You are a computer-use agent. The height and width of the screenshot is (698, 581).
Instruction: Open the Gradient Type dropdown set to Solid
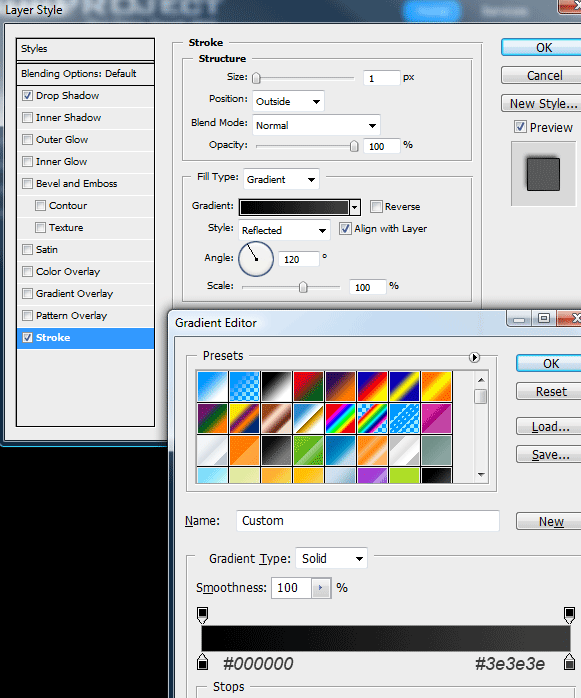[331, 558]
